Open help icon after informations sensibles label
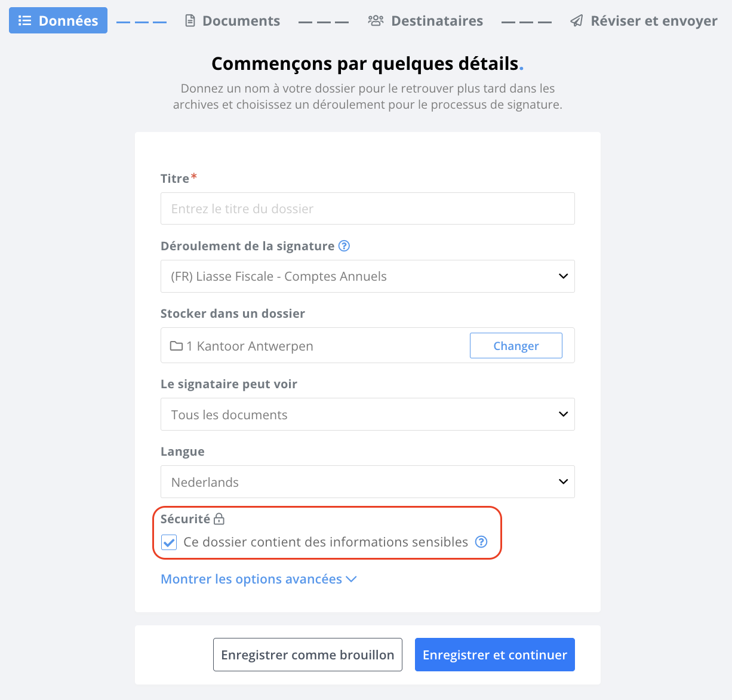732x700 pixels. tap(481, 542)
